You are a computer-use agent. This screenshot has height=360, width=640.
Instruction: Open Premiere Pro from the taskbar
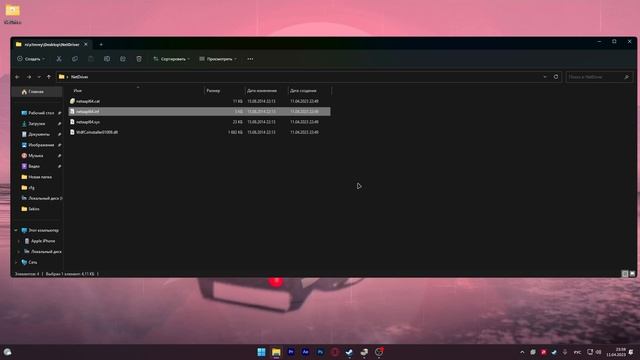291,352
